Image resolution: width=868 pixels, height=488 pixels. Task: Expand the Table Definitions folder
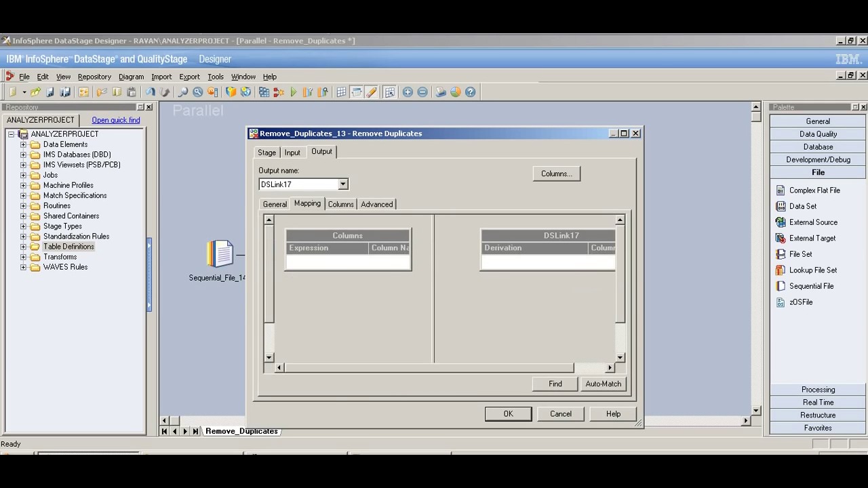point(23,247)
